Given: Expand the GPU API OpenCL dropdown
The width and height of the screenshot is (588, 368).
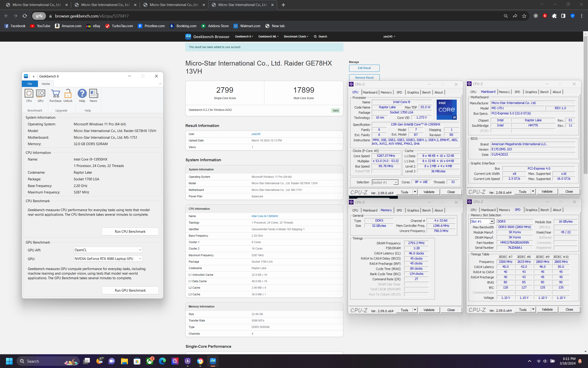Looking at the screenshot, I should point(108,250).
